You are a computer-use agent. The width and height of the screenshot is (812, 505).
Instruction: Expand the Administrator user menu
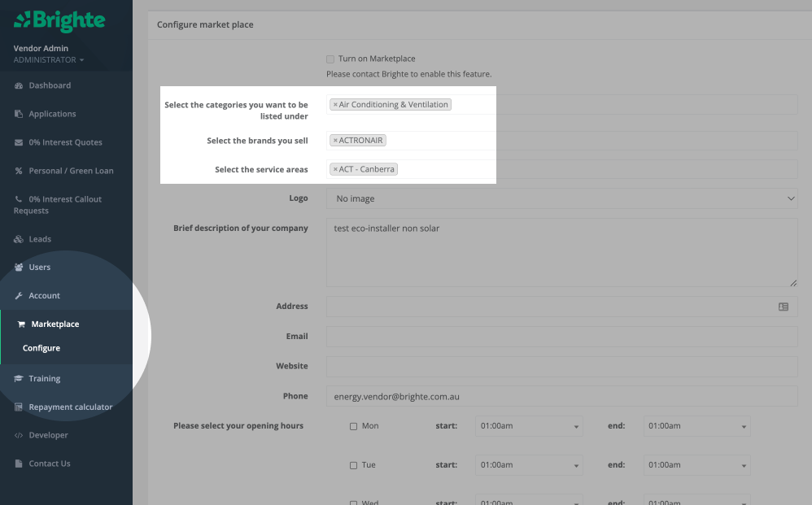click(49, 60)
